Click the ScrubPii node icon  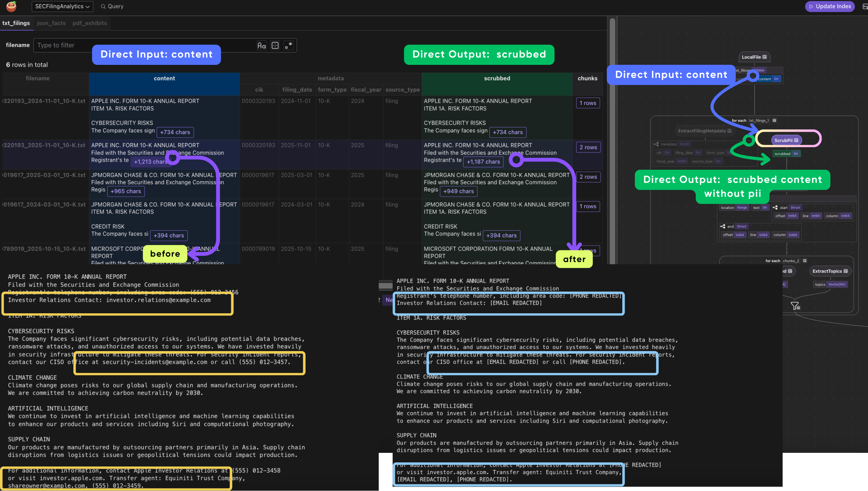coord(796,140)
